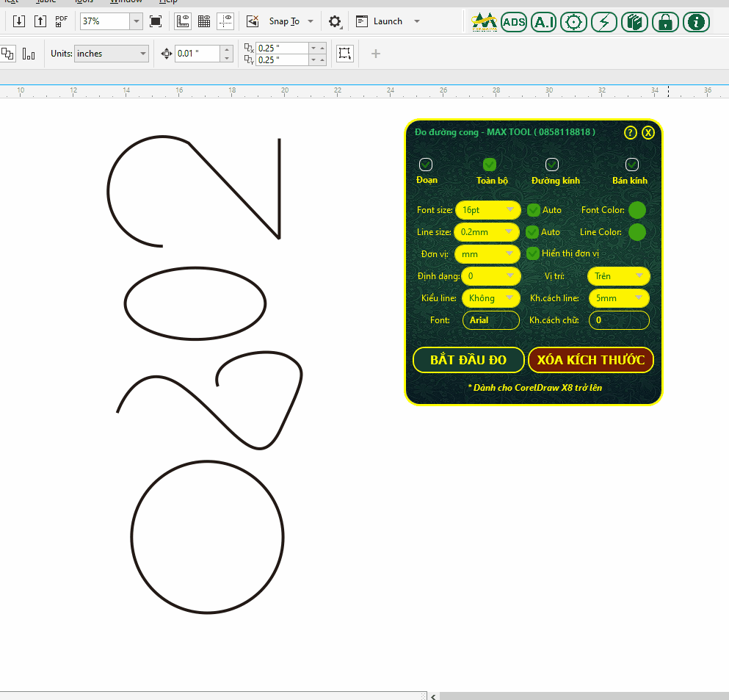The image size is (729, 700).
Task: Toggle the Hiển thị đơn vị checkbox
Action: point(534,253)
